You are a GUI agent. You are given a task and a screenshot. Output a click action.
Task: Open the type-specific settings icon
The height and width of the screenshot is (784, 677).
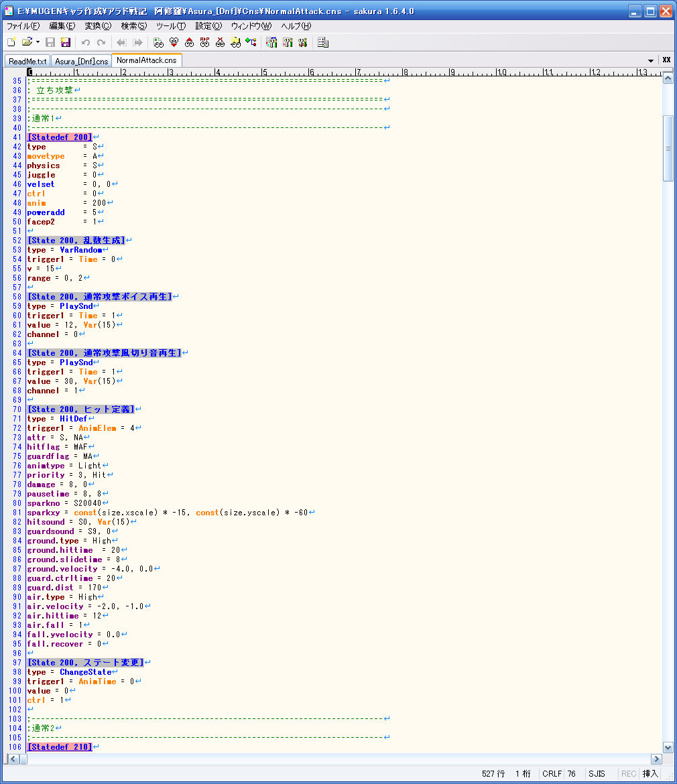click(x=288, y=42)
